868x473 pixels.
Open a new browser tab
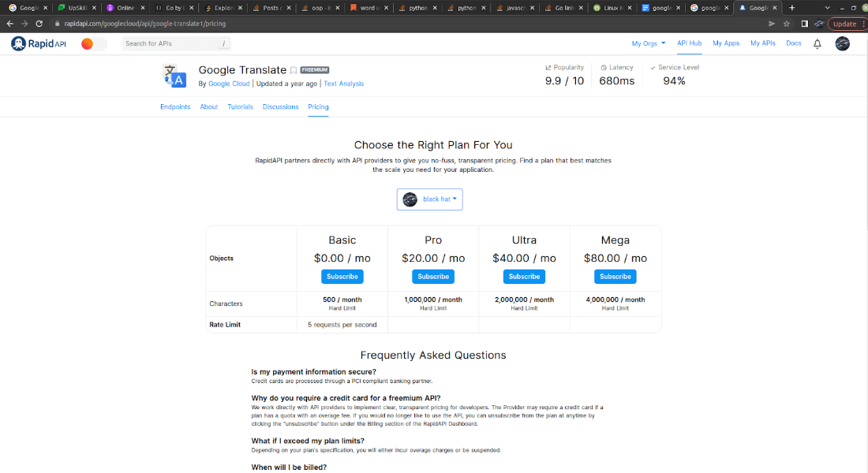pyautogui.click(x=792, y=8)
